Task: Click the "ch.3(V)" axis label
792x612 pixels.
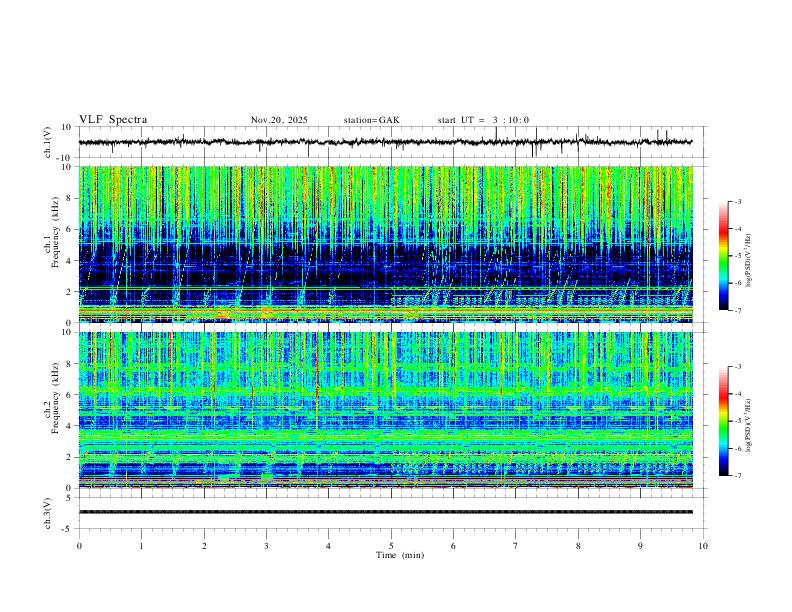Action: pos(48,513)
